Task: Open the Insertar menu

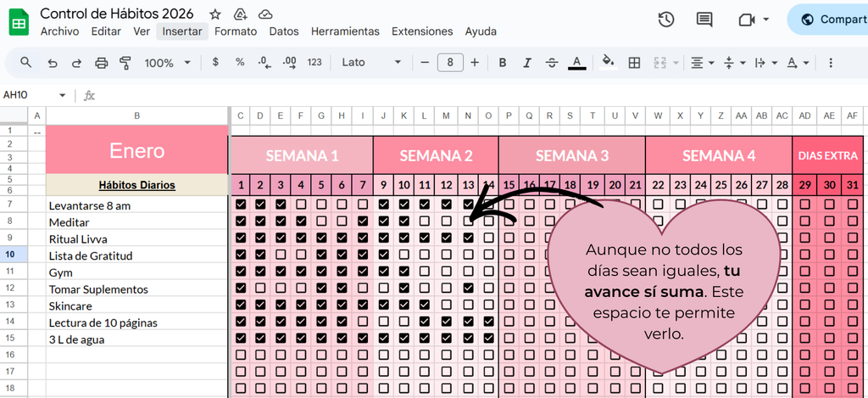Action: point(182,31)
